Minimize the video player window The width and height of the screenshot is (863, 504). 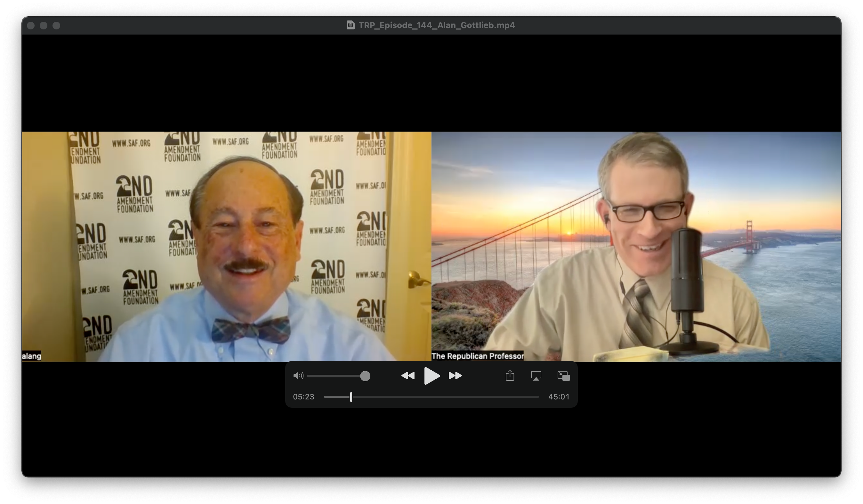(x=44, y=26)
